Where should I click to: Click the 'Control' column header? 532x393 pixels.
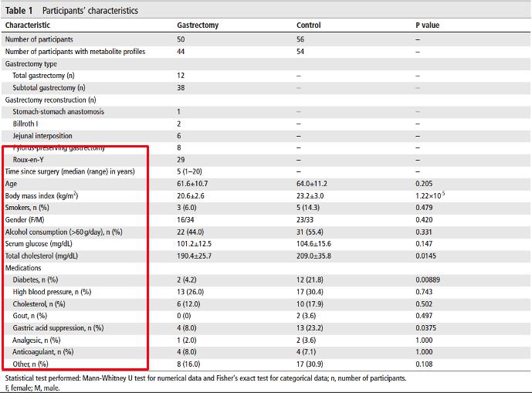309,25
